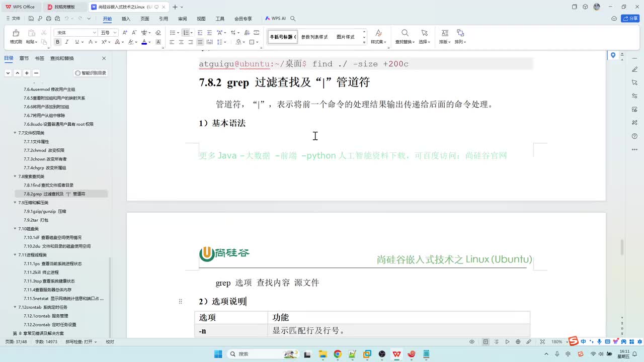Image resolution: width=644 pixels, height=362 pixels.
Task: Open the Insert (插入) ribbon tab
Action: (x=126, y=19)
